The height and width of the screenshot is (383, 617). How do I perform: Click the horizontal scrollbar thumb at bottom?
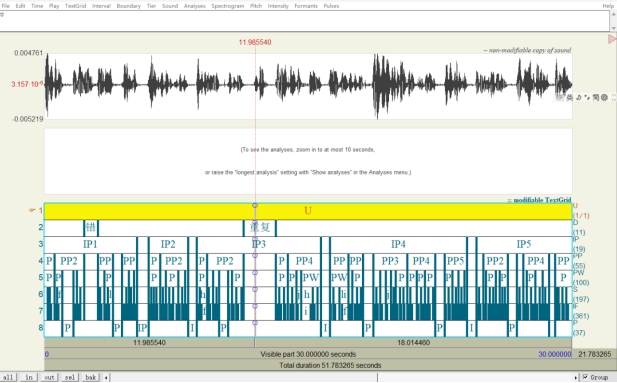coord(244,377)
